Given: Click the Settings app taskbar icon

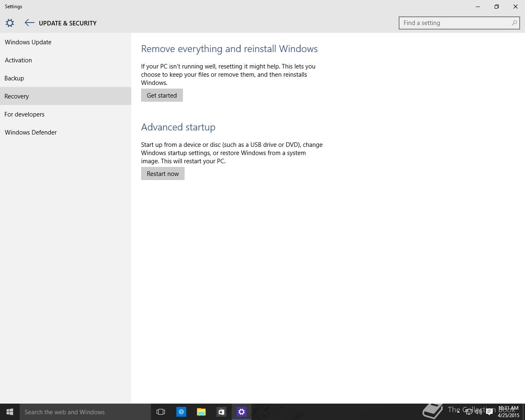Looking at the screenshot, I should (x=242, y=412).
